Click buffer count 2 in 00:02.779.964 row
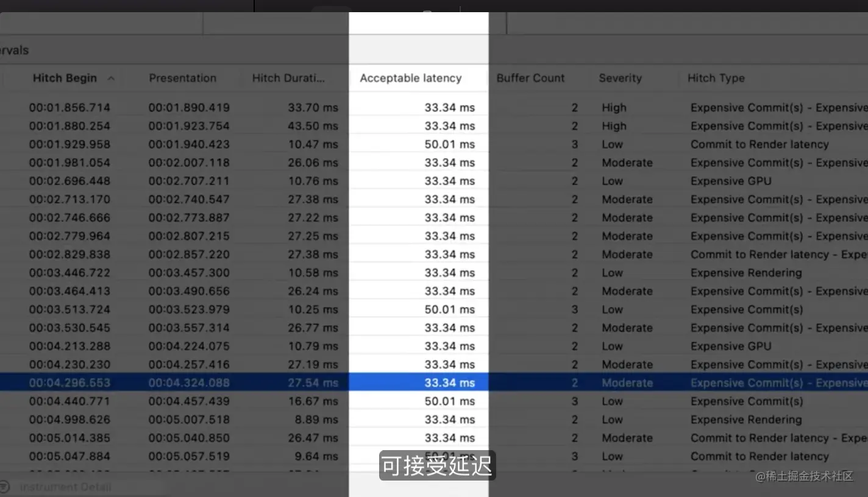 point(575,236)
